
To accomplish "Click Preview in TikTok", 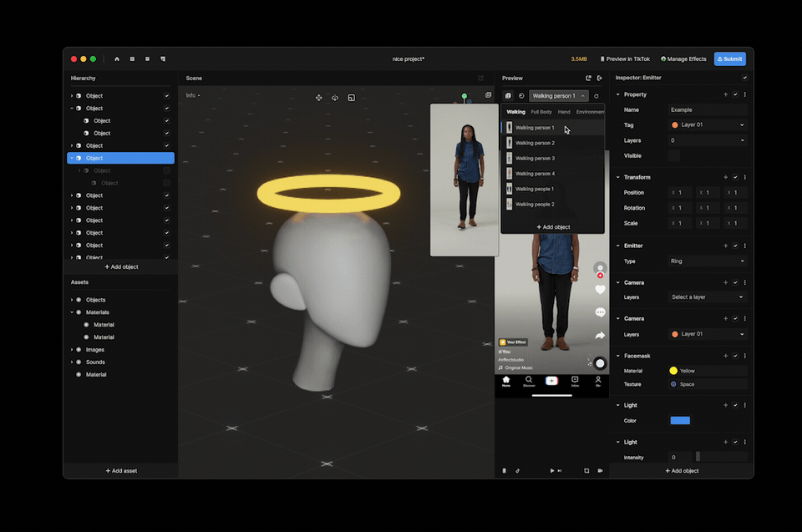I will [x=625, y=58].
